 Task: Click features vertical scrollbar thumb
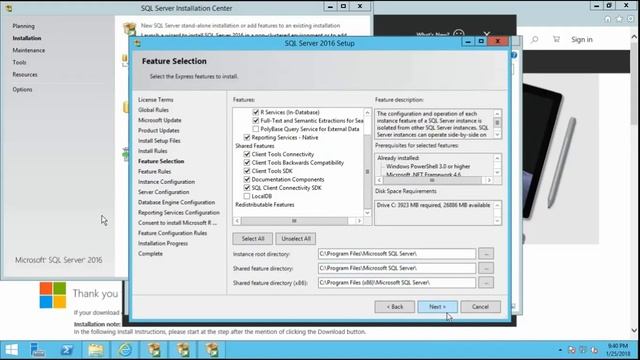[367, 172]
